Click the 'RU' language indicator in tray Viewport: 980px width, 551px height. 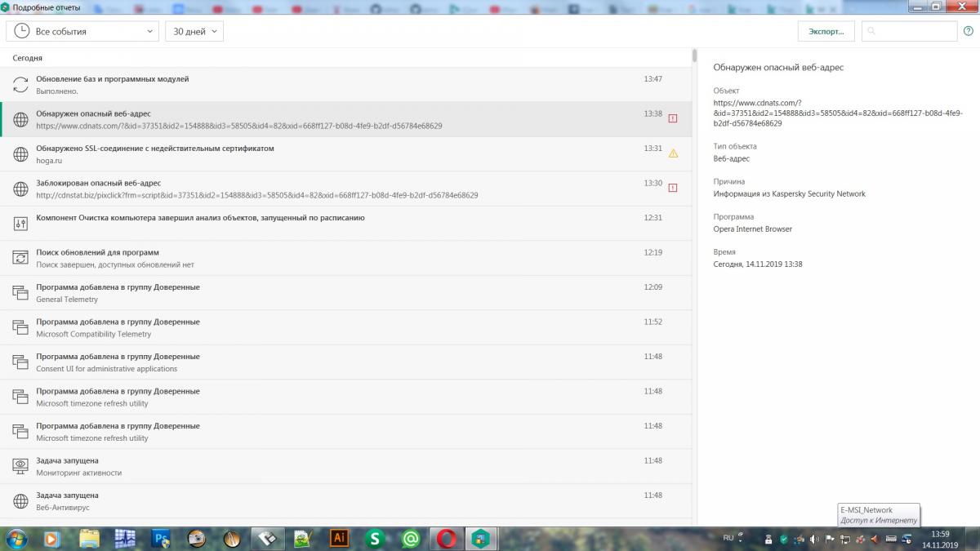pos(728,538)
